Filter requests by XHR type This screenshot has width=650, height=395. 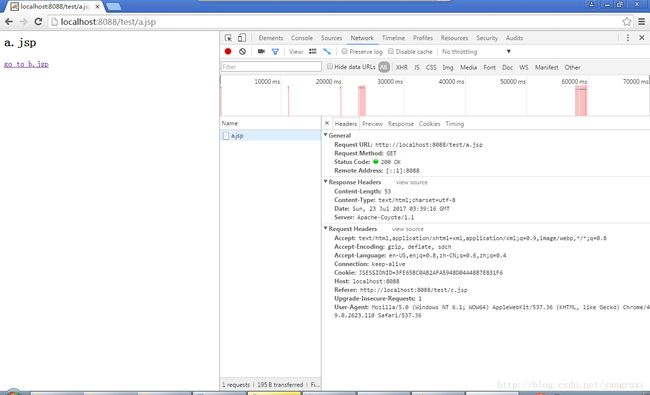pyautogui.click(x=401, y=67)
